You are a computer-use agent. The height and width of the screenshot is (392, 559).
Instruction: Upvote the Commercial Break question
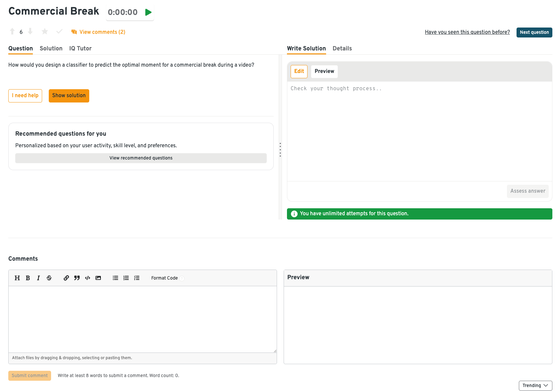(x=12, y=32)
